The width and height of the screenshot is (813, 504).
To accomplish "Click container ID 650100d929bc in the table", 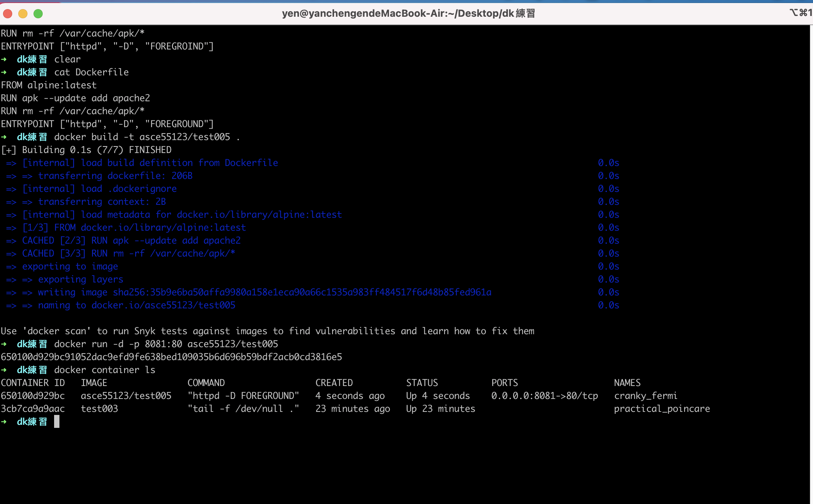I will tap(33, 396).
